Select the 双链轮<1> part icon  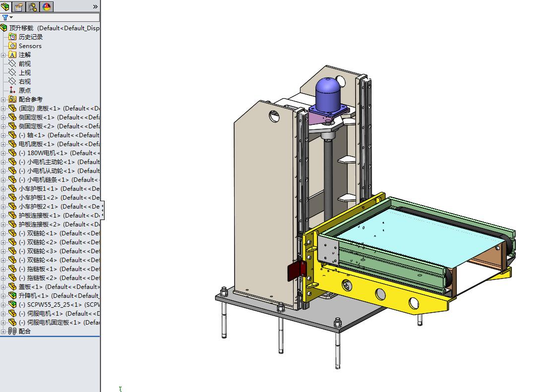tap(12, 233)
